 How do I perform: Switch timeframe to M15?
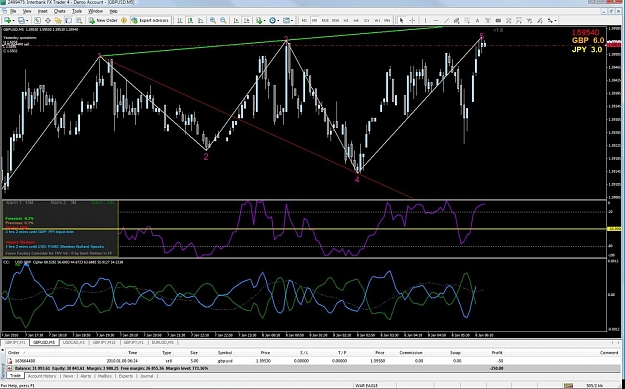tap(325, 20)
